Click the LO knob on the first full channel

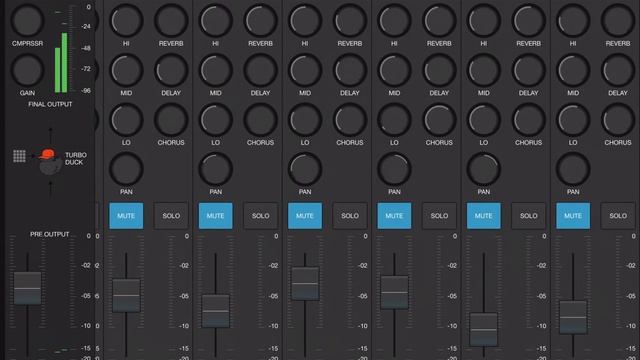[x=126, y=120]
